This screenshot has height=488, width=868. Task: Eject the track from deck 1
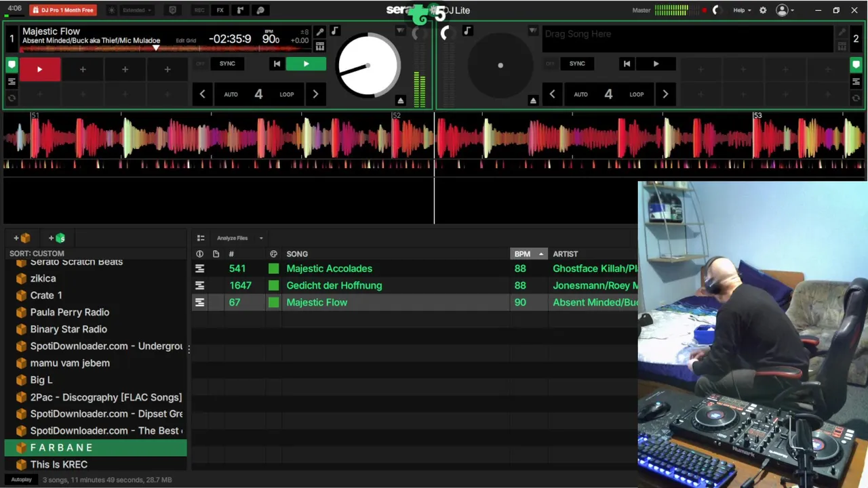pyautogui.click(x=401, y=101)
